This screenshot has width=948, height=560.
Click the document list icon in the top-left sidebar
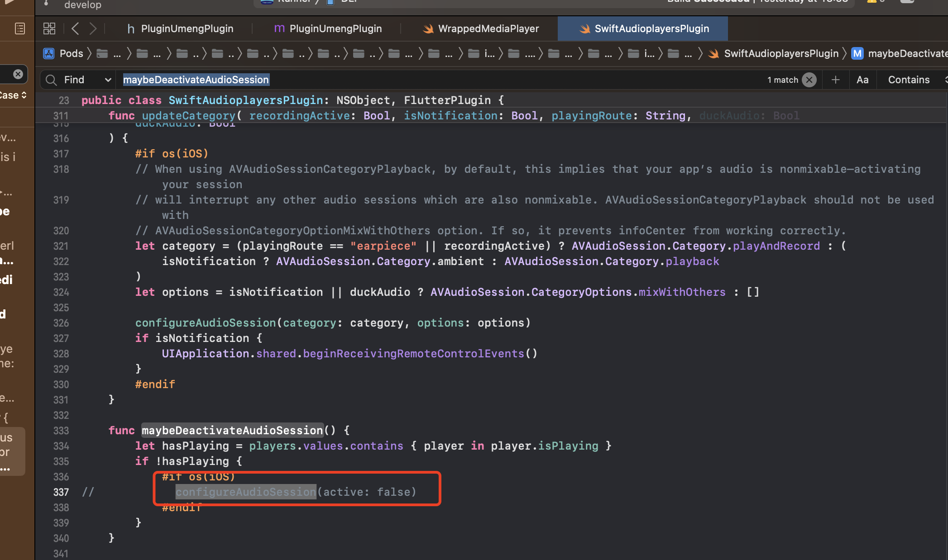pyautogui.click(x=19, y=28)
